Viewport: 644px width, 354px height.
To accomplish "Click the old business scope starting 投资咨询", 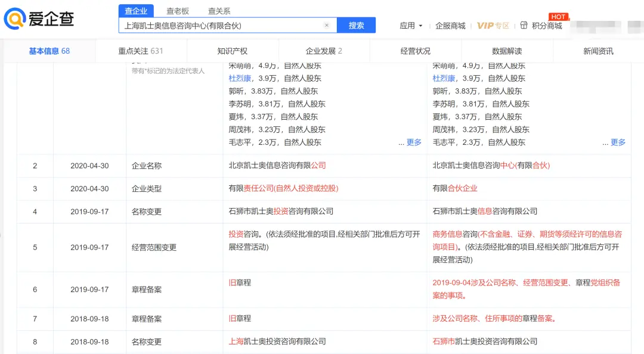I will click(324, 241).
